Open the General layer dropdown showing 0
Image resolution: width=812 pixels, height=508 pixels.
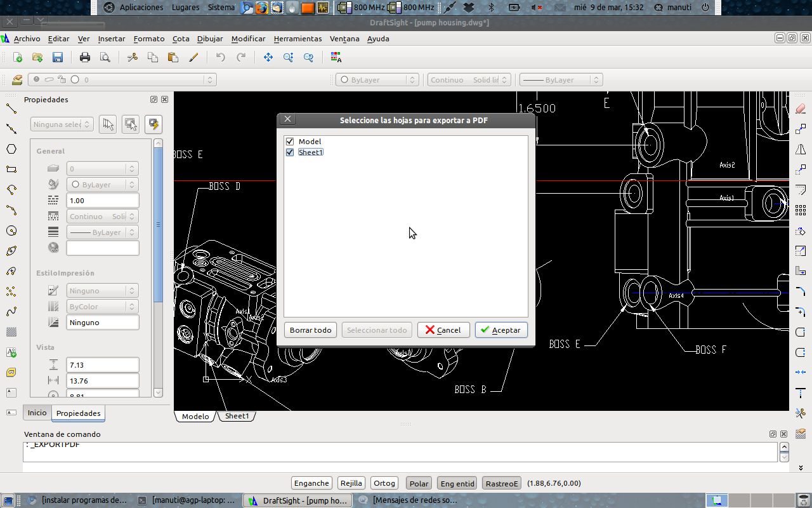click(102, 169)
